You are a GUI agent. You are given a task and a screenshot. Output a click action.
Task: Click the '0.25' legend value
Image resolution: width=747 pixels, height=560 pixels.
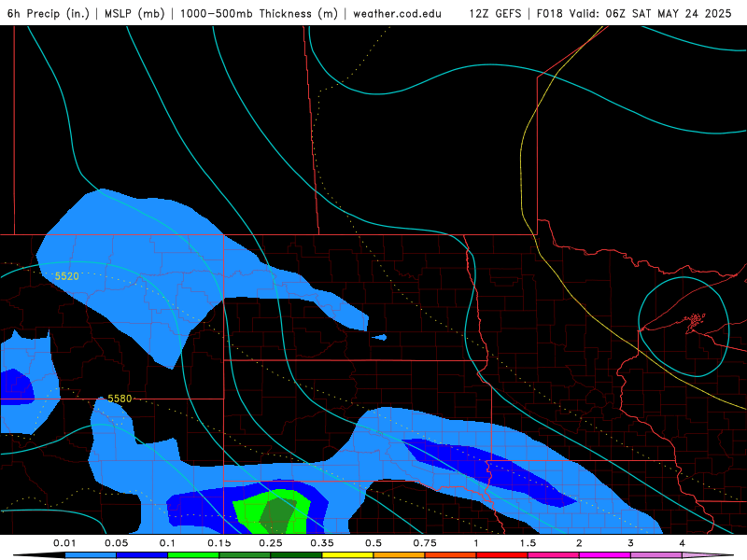coord(271,543)
